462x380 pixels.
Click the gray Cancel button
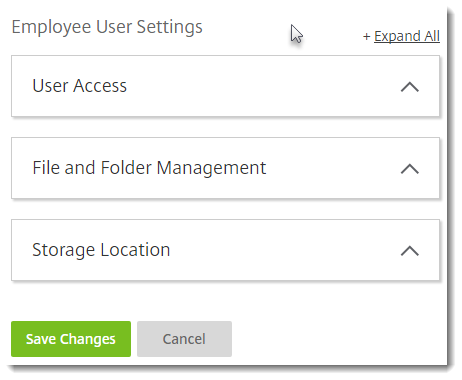click(184, 339)
